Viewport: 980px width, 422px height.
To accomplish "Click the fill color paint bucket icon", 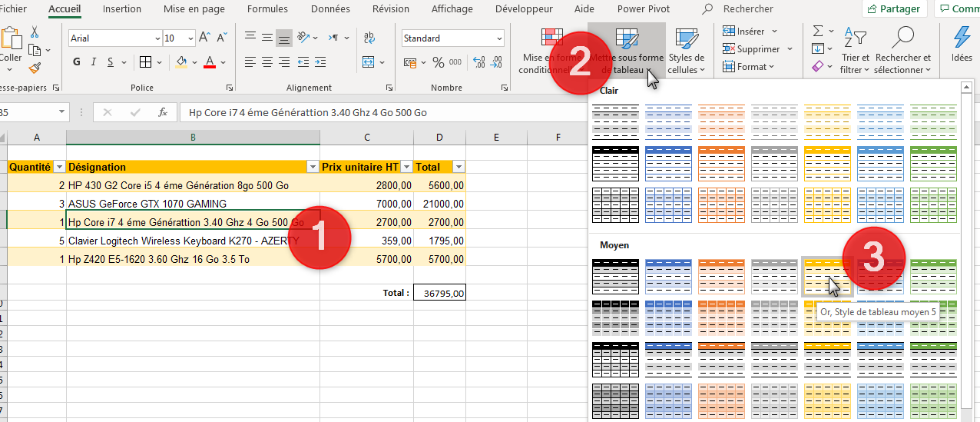I will [x=181, y=62].
